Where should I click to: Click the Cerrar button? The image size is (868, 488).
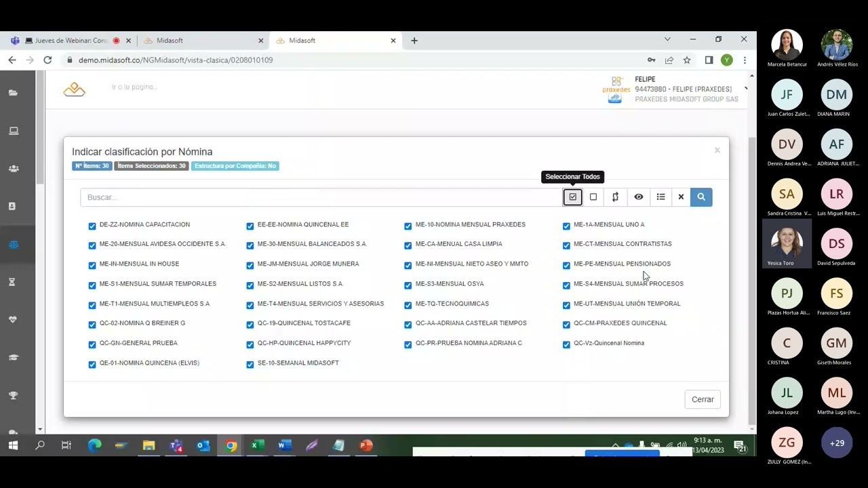pyautogui.click(x=703, y=399)
